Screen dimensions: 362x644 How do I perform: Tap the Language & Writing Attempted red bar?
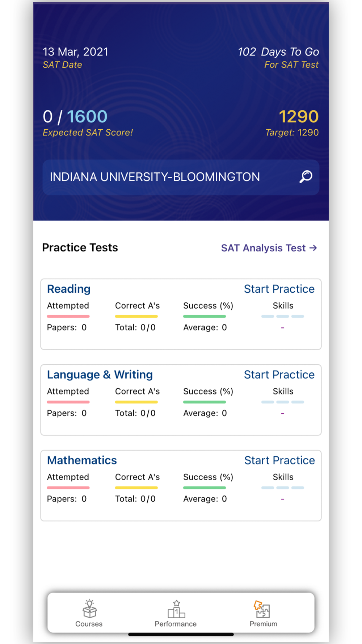[x=68, y=402]
